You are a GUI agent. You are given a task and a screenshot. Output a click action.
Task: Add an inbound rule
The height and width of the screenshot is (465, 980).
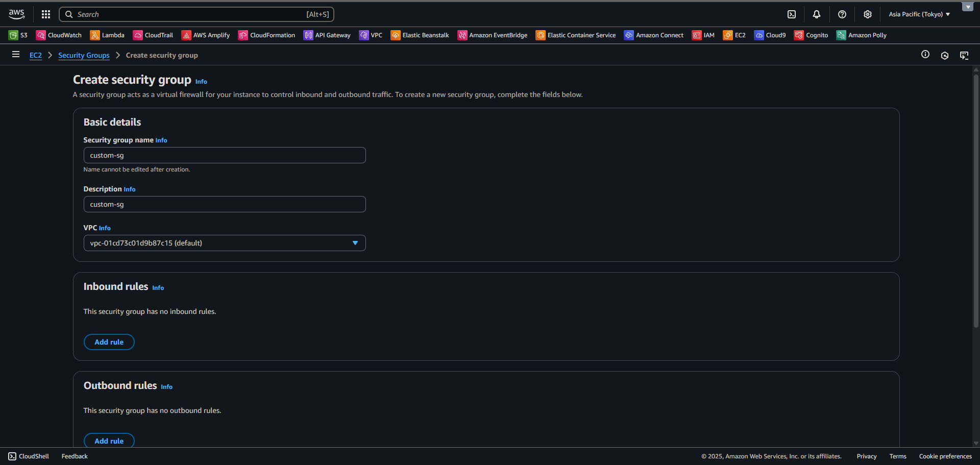tap(109, 342)
